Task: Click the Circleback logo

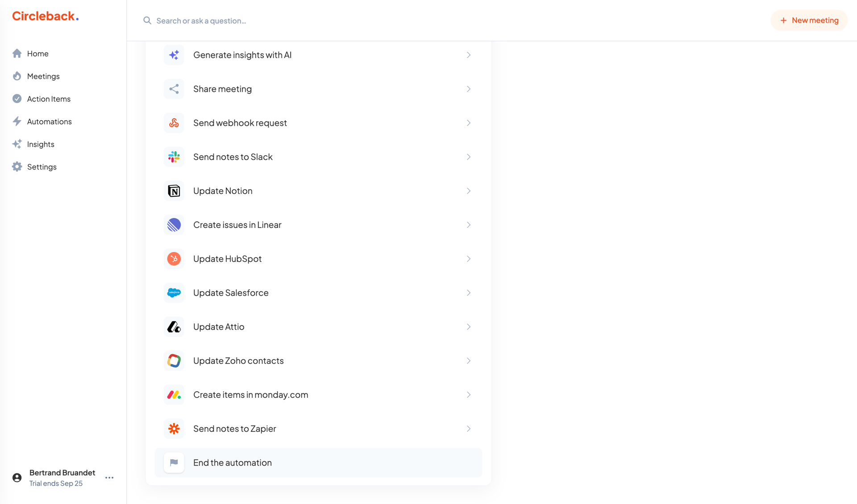Action: pyautogui.click(x=45, y=16)
